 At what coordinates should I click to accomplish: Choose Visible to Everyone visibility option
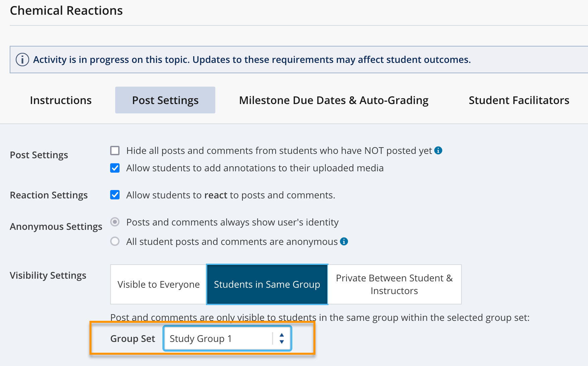[158, 284]
